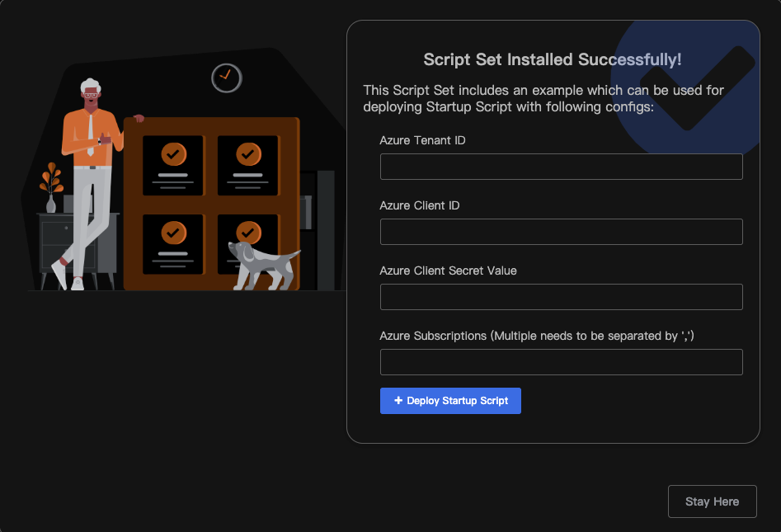Image resolution: width=781 pixels, height=532 pixels.
Task: Focus the Azure Client ID field
Action: (562, 232)
